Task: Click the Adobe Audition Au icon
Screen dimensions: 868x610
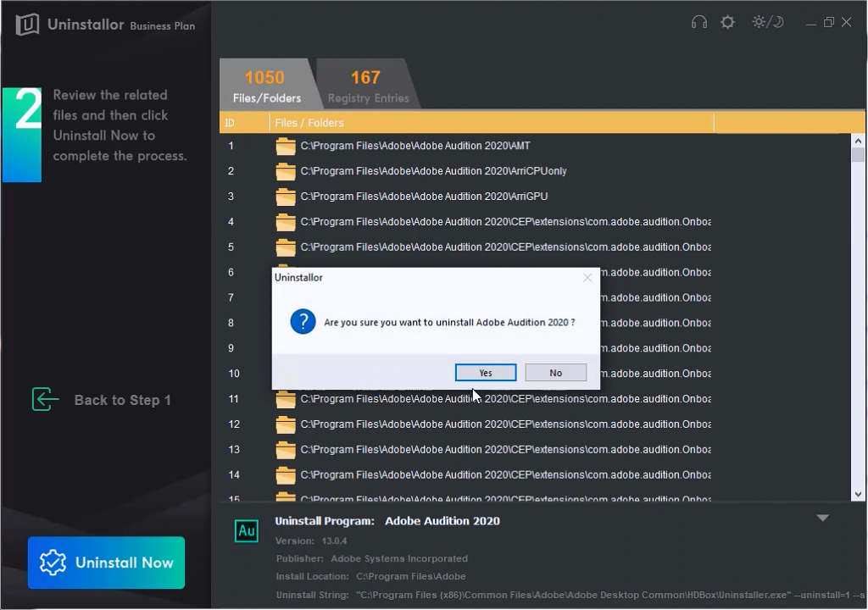Action: point(247,531)
